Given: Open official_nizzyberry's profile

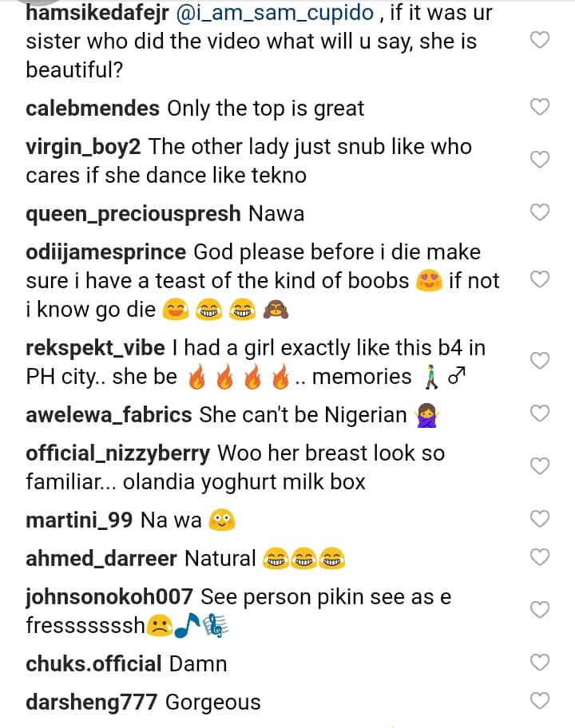Looking at the screenshot, I should coord(118,453).
